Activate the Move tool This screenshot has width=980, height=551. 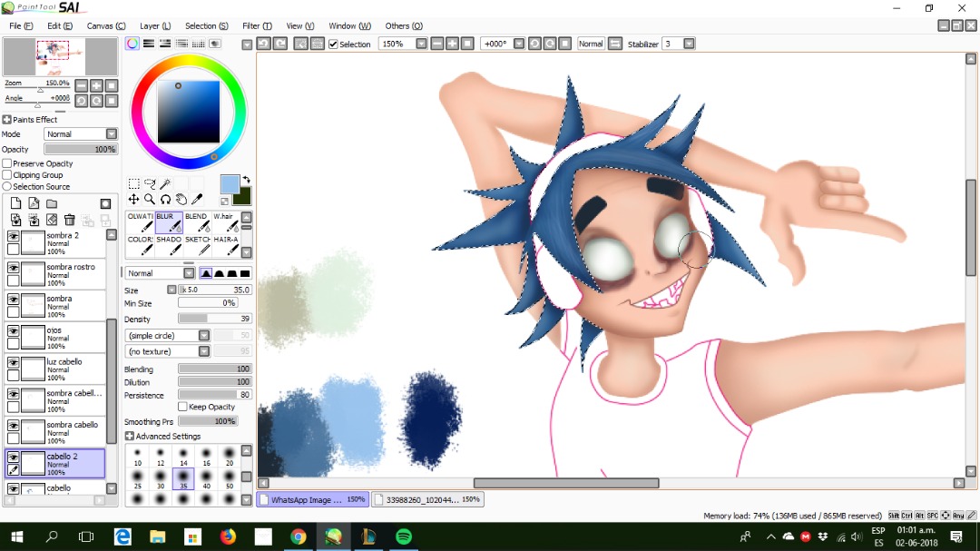(133, 199)
